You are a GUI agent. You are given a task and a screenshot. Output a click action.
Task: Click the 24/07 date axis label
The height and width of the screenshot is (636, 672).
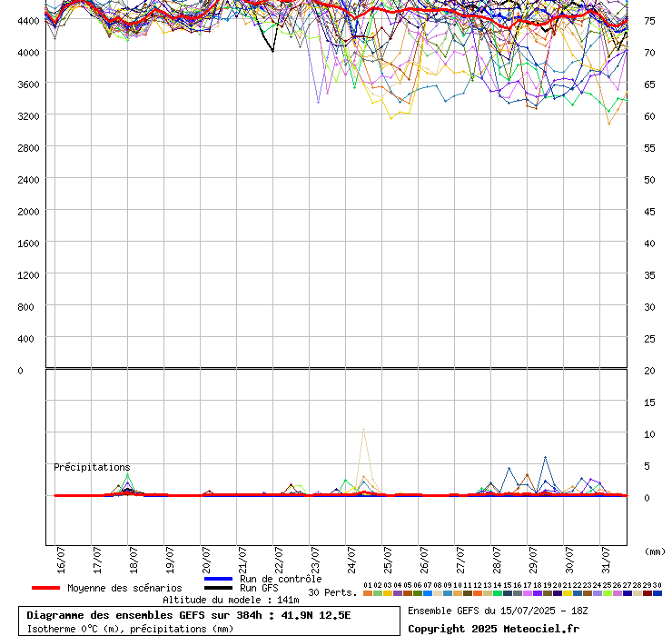tap(351, 560)
